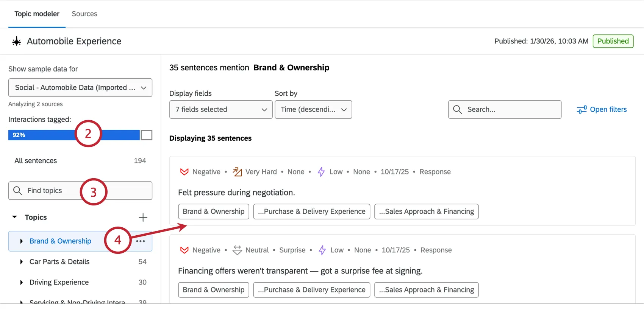Open the Display fields dropdown
The width and height of the screenshot is (644, 314).
click(x=221, y=110)
